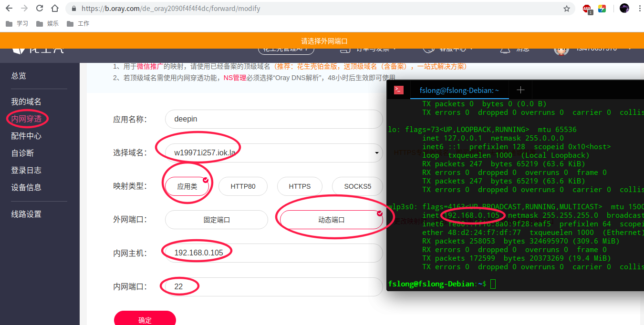
Task: Click the terminal prompt fslong@fslong-Debian:~$
Action: coord(437,284)
